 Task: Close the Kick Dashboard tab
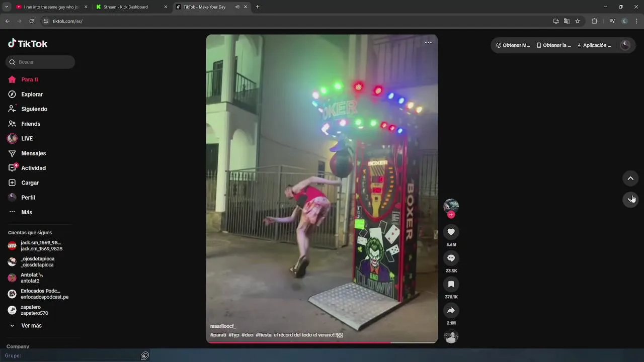point(166,7)
